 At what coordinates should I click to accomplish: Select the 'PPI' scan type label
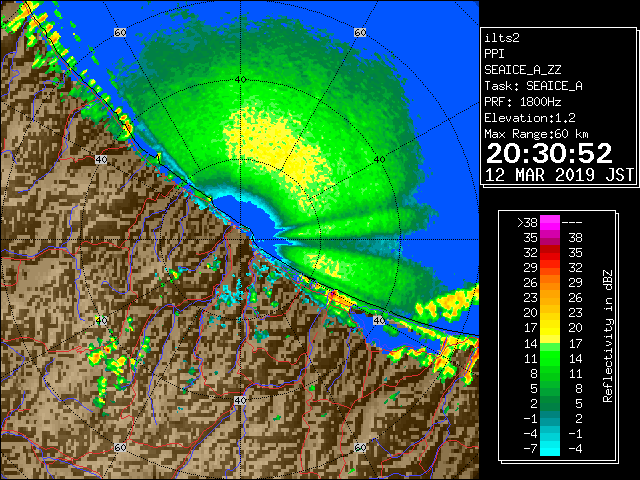point(494,54)
